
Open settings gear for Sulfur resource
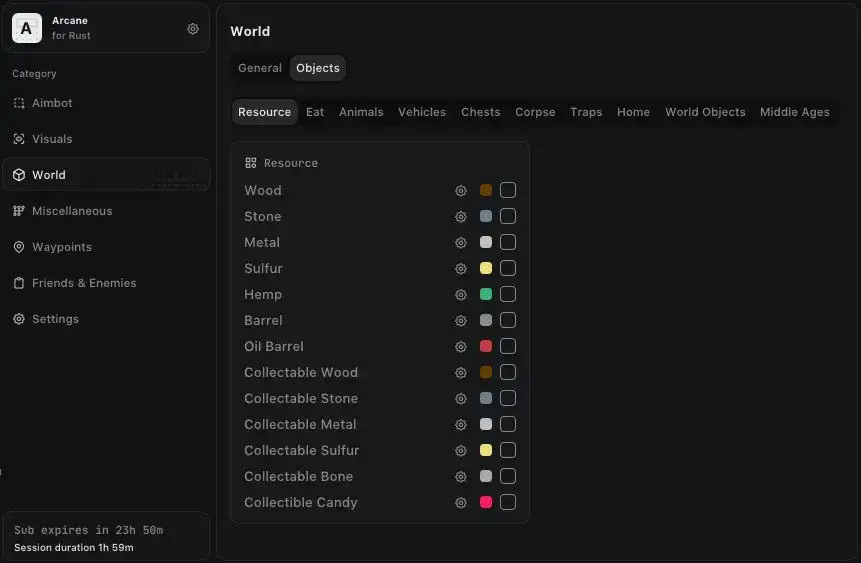coord(461,269)
